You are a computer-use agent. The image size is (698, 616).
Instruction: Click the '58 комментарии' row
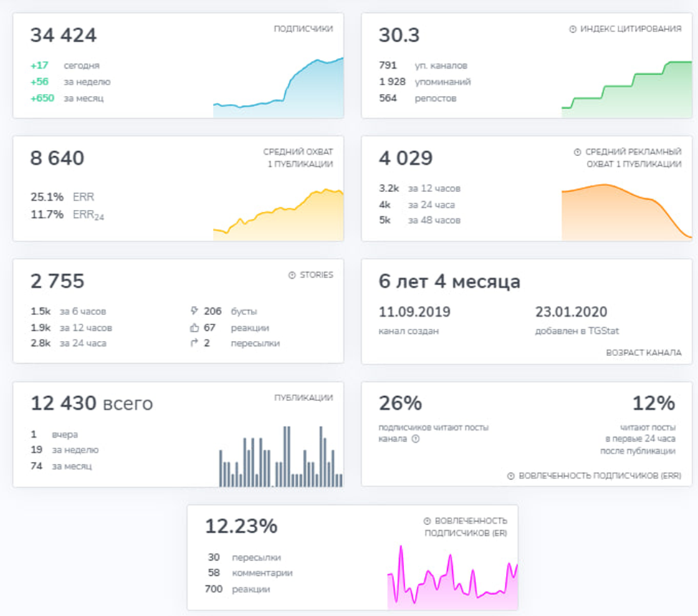(250, 573)
